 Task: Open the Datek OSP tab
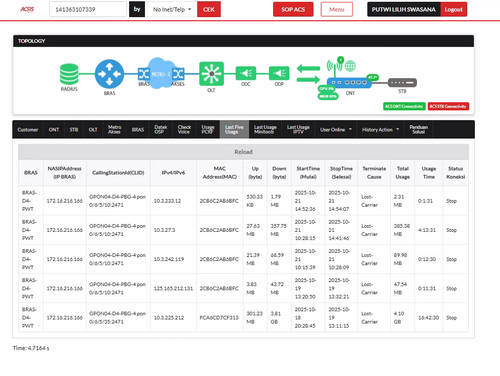[x=160, y=130]
